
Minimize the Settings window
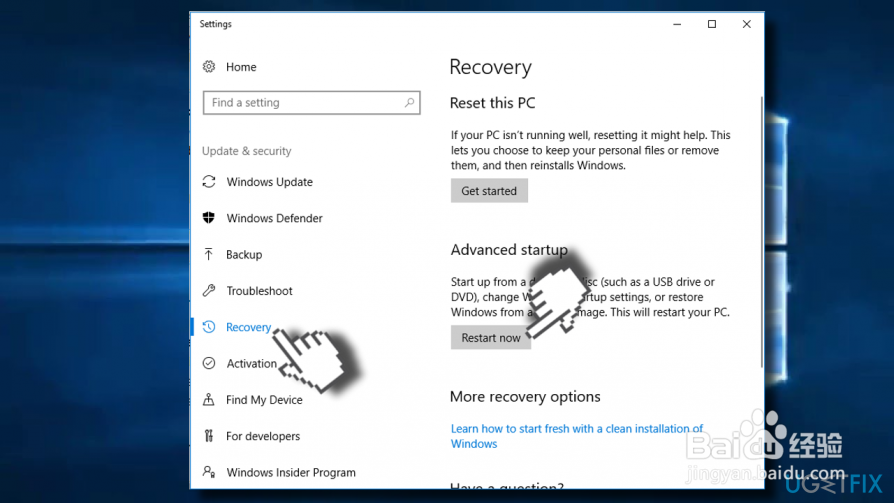677,24
